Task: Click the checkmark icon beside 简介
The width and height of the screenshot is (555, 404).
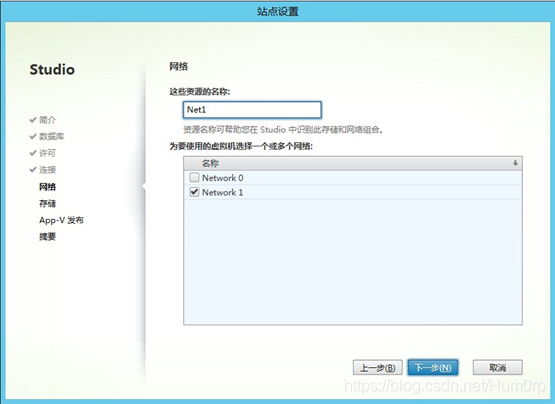Action: (33, 120)
